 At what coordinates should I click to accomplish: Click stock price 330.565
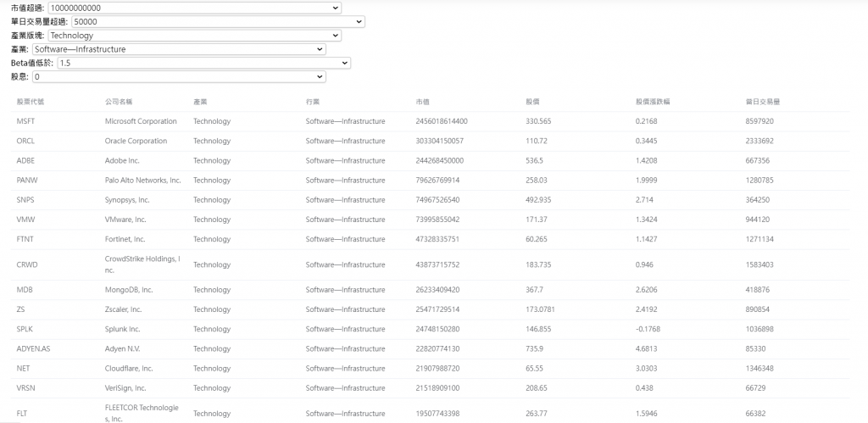click(538, 121)
